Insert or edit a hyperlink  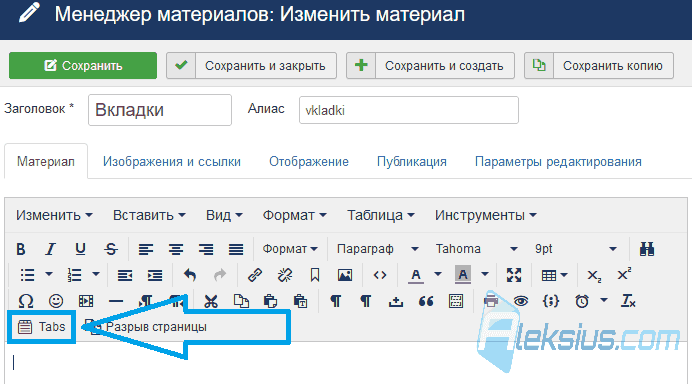coord(255,275)
